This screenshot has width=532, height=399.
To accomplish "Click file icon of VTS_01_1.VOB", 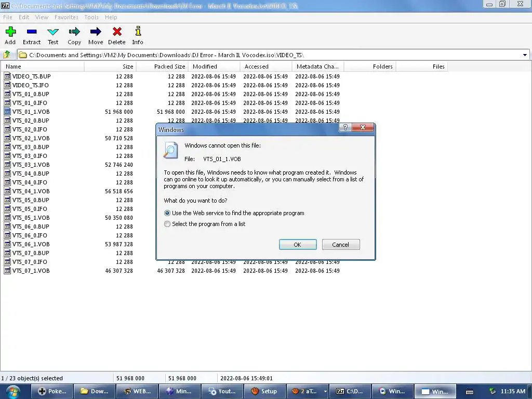I will tap(7, 111).
